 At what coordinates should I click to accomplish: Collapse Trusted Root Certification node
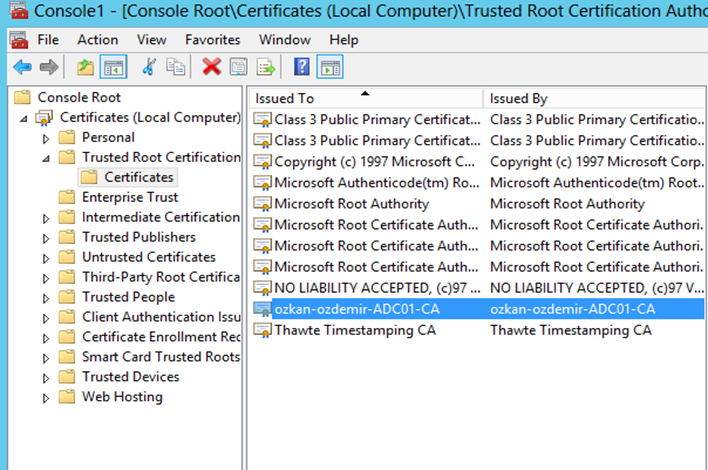(x=46, y=158)
